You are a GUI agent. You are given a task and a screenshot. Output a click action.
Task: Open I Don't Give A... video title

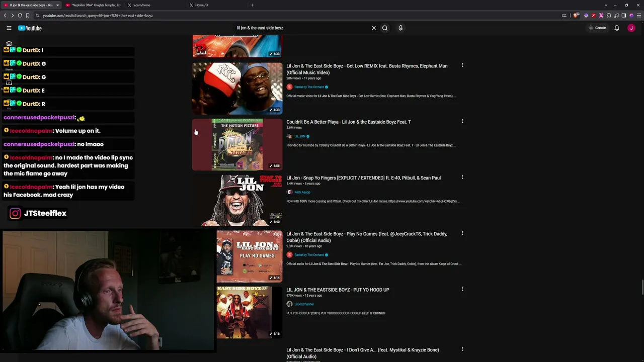pyautogui.click(x=363, y=353)
